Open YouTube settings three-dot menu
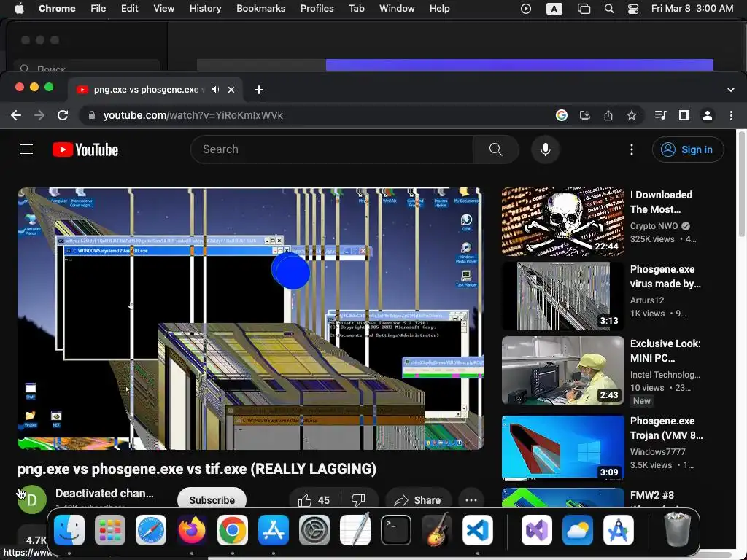 (x=632, y=149)
